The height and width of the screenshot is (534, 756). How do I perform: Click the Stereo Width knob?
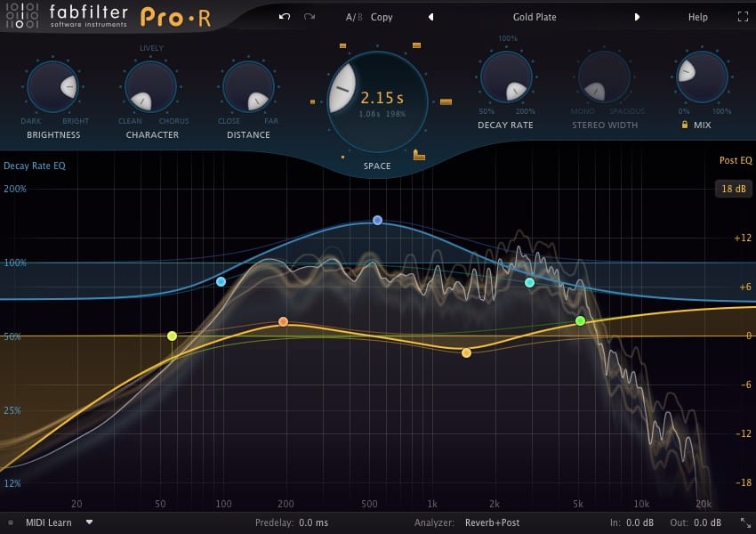point(604,77)
